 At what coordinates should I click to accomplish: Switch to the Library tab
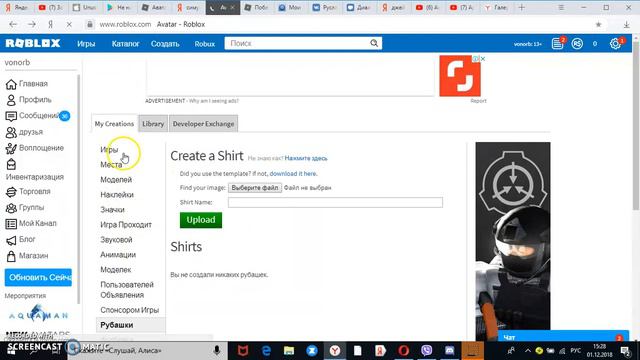pyautogui.click(x=153, y=124)
